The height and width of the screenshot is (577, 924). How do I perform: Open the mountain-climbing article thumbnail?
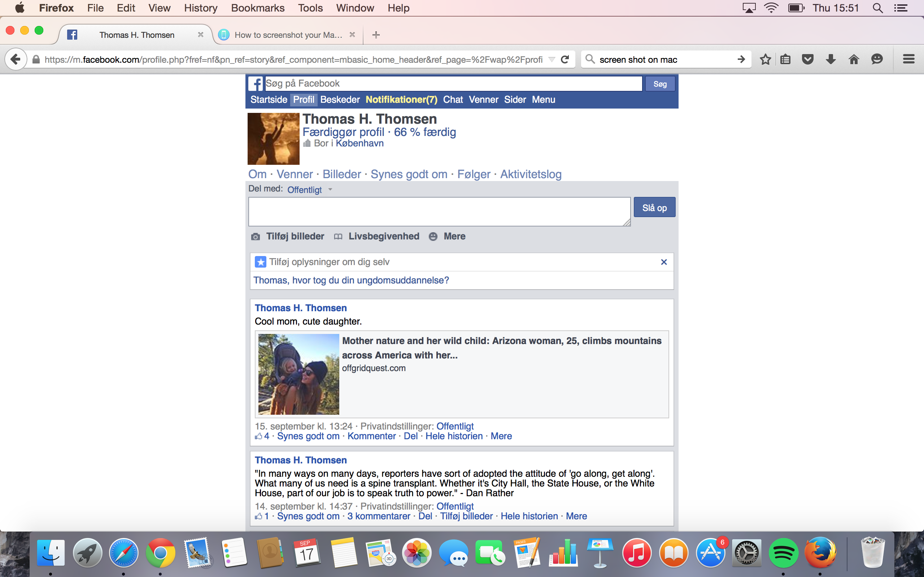pyautogui.click(x=298, y=374)
